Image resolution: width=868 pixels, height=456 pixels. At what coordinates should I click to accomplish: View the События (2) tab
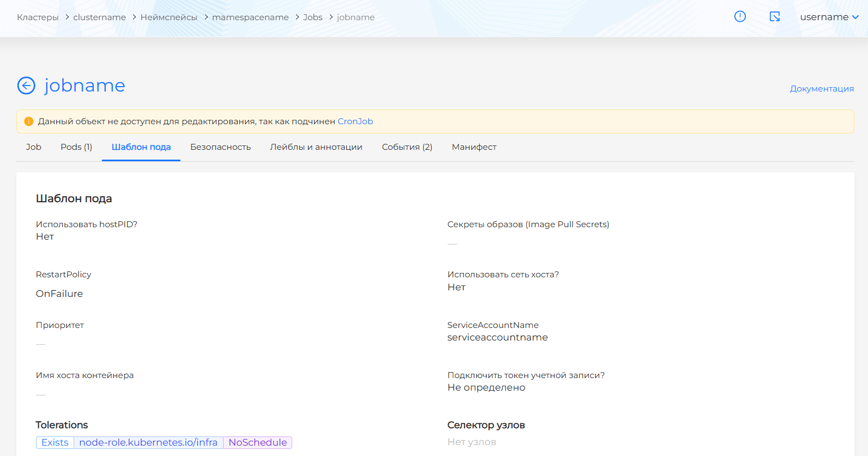click(x=407, y=147)
